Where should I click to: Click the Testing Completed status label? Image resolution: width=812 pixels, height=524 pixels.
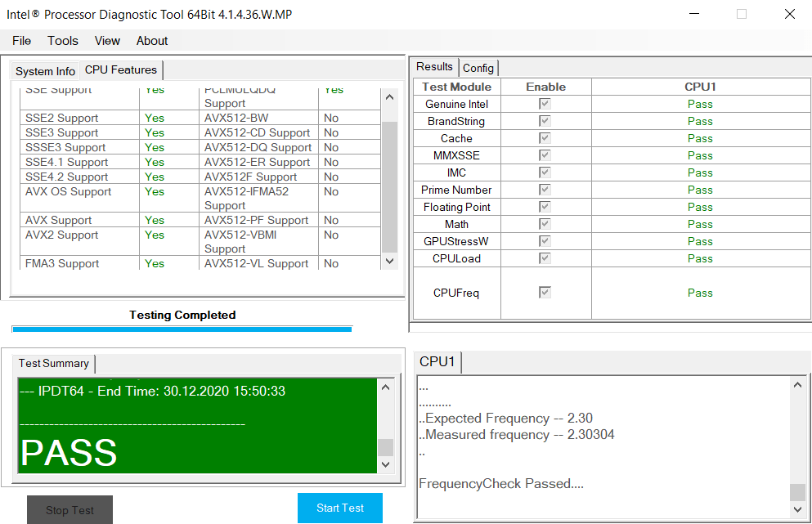[182, 315]
